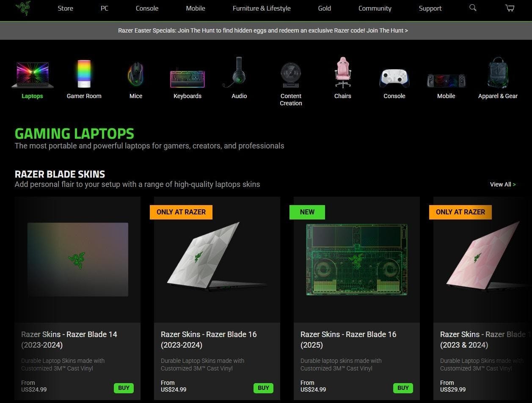Select the Mice category icon
Image resolution: width=532 pixels, height=403 pixels.
(136, 74)
